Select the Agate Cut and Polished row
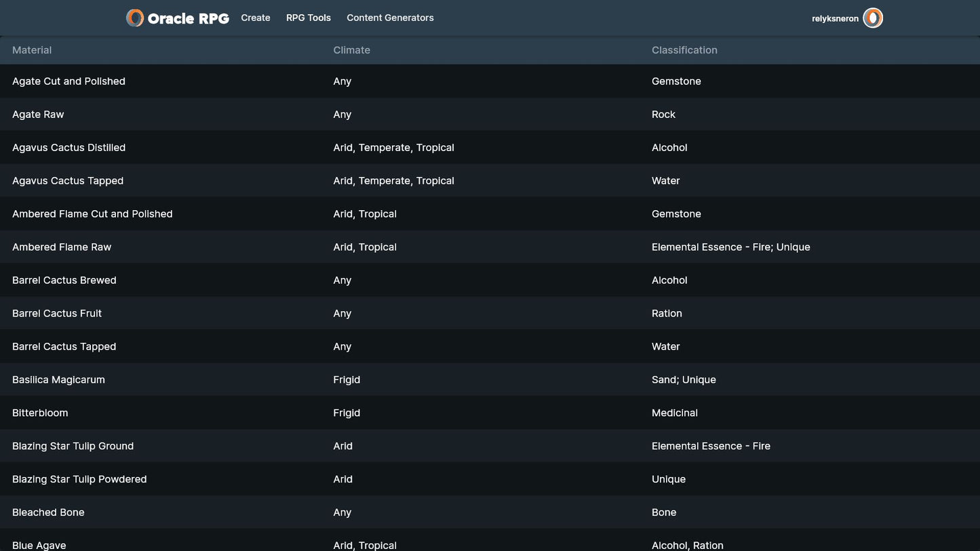 (x=68, y=81)
